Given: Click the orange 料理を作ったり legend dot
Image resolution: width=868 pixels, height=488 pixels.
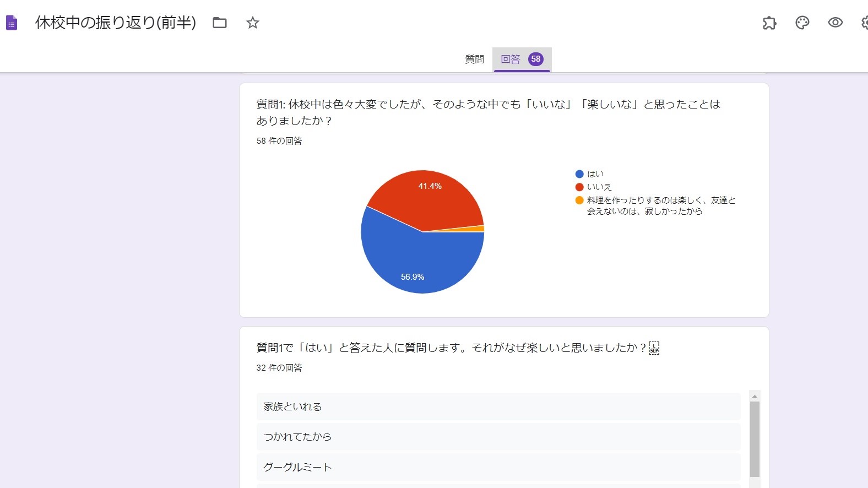Looking at the screenshot, I should (579, 200).
